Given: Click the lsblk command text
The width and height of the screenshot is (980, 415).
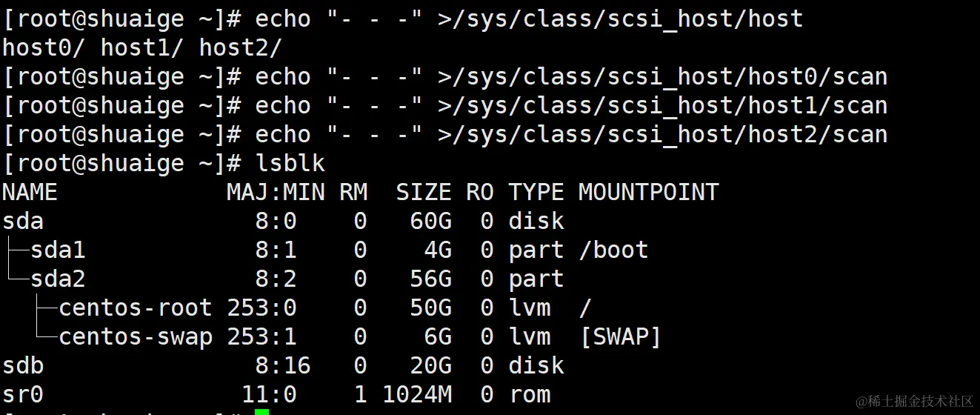Looking at the screenshot, I should tap(290, 163).
